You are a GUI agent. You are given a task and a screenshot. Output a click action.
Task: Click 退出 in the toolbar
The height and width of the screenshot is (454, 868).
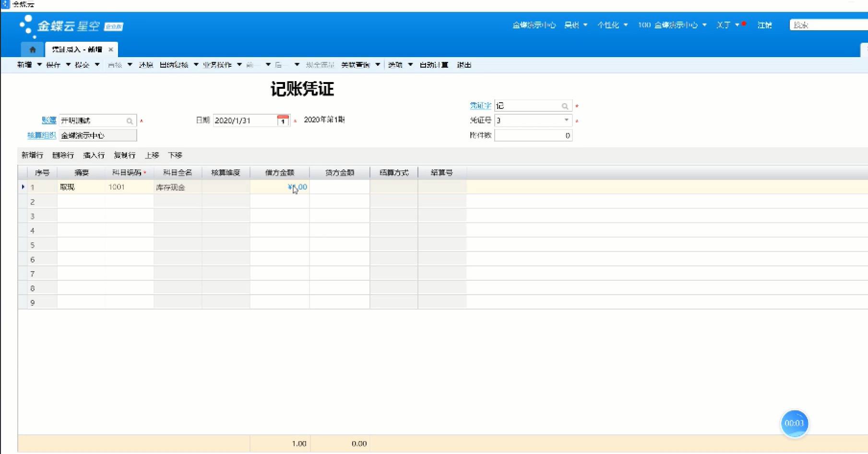click(x=464, y=65)
